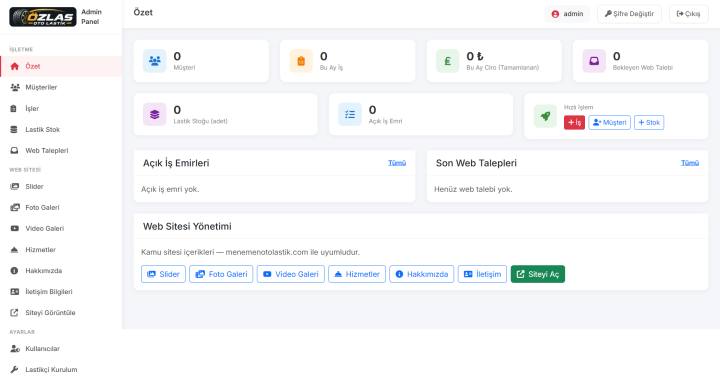Image resolution: width=720 pixels, height=387 pixels.
Task: Click the Özlas Oto Lastik logo
Action: coord(43,17)
